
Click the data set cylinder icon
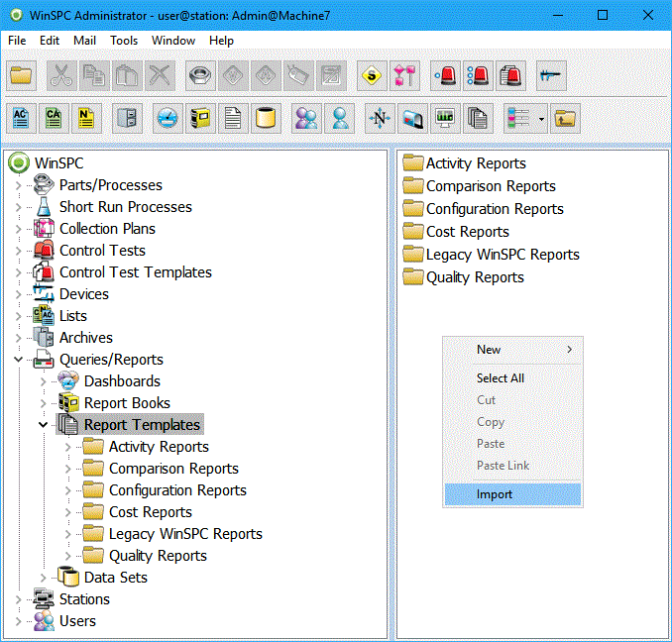(266, 118)
